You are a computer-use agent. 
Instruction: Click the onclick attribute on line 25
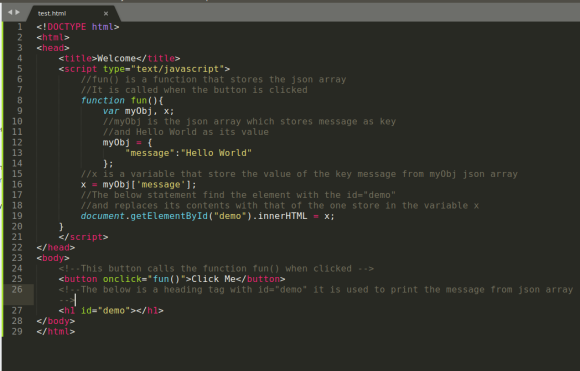point(122,279)
